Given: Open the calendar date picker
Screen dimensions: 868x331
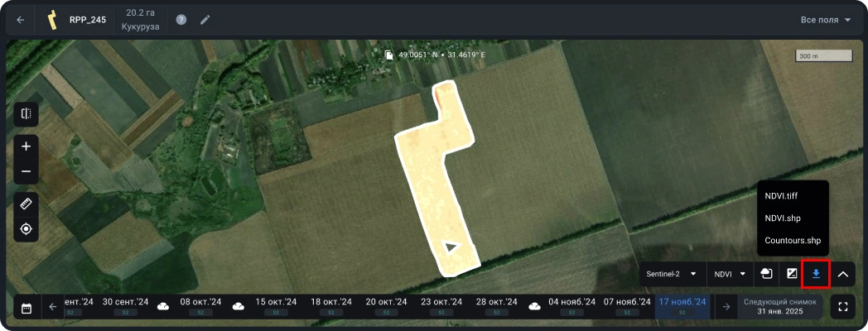Looking at the screenshot, I should [27, 308].
